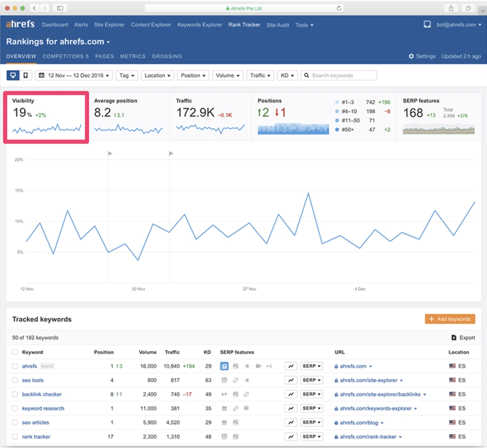
Task: Click the ahrefs logo in the navigation bar
Action: 20,24
